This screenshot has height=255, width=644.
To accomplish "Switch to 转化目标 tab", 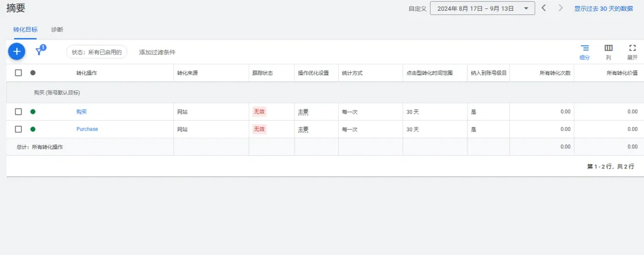I will (x=26, y=30).
